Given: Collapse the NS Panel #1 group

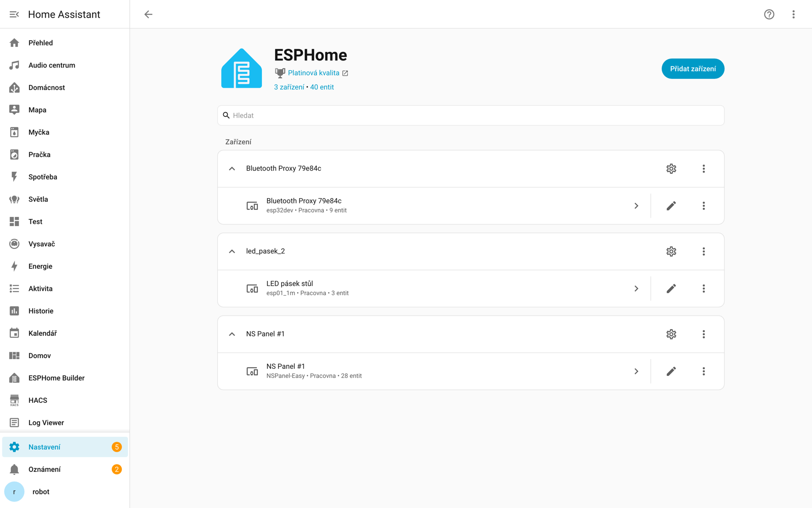Looking at the screenshot, I should (x=232, y=334).
